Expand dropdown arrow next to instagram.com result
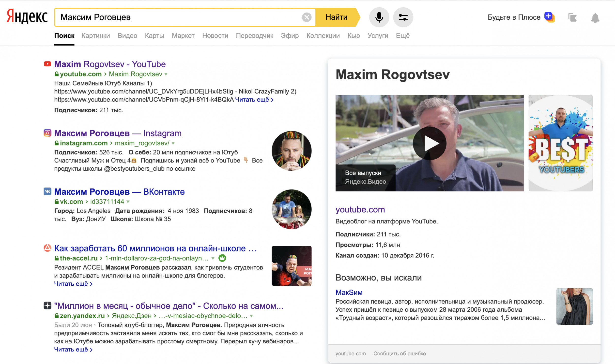 [x=173, y=143]
